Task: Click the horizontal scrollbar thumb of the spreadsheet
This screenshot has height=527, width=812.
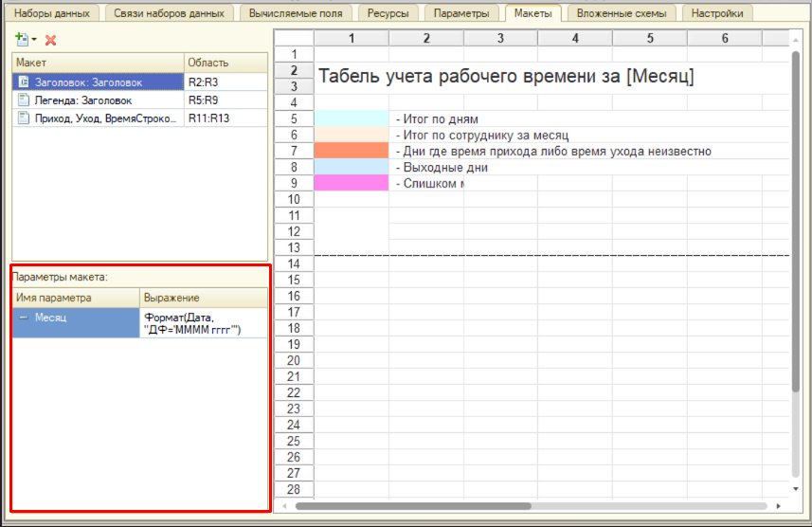Action: click(413, 506)
